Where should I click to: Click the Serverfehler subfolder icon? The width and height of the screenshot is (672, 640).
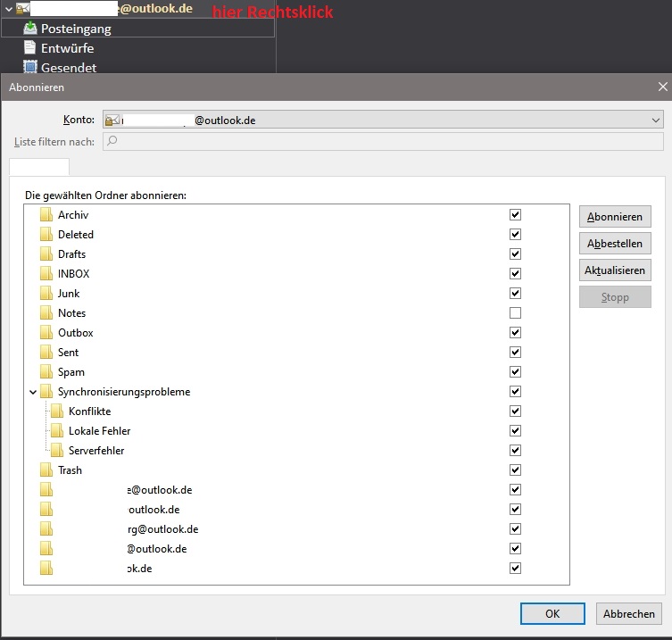pos(57,451)
